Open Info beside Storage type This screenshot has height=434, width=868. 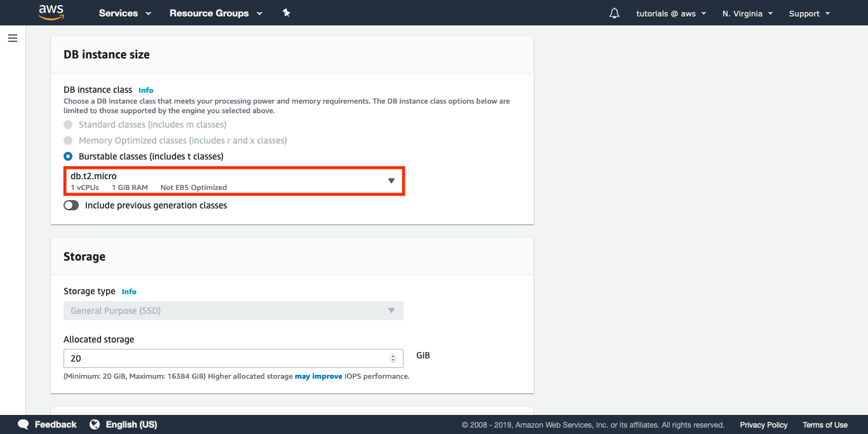(x=129, y=292)
